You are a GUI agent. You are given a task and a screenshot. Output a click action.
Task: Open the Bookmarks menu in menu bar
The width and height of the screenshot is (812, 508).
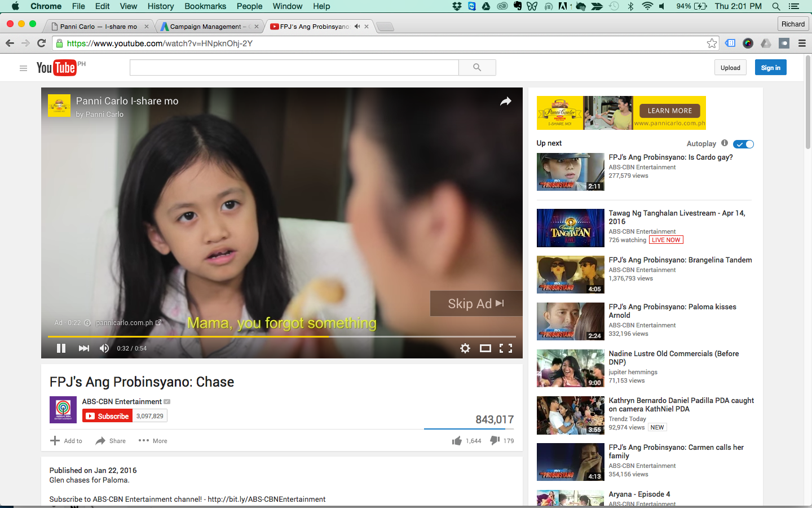click(x=205, y=6)
